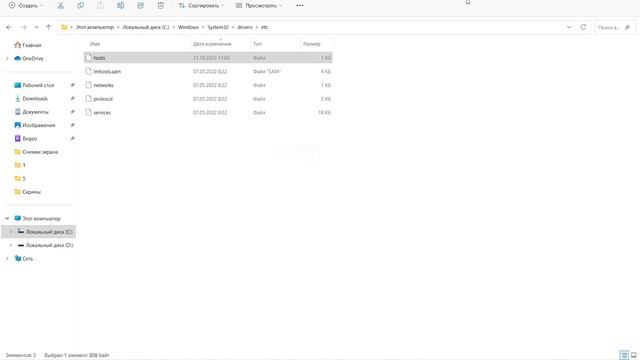Select the services file
Screen dimensions: 640x360
coord(208,112)
